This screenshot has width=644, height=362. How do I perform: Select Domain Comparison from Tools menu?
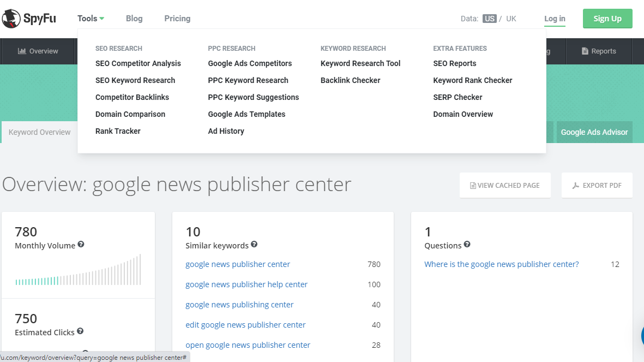coord(130,114)
